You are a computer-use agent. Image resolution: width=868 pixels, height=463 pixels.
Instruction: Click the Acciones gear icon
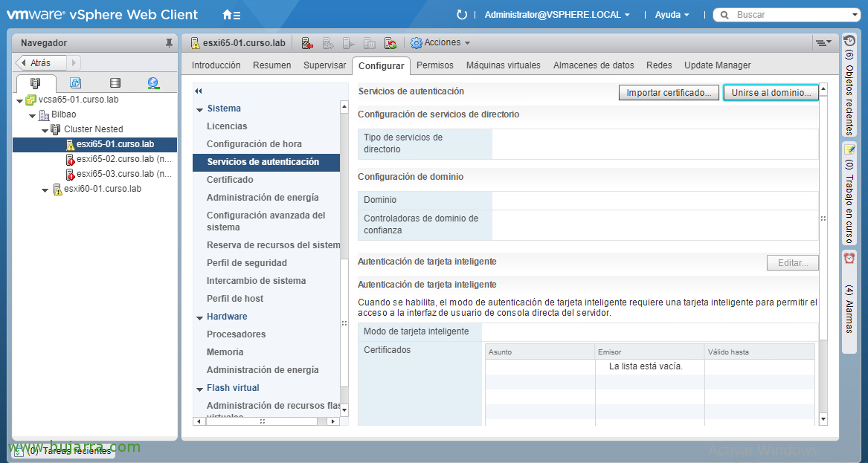(x=417, y=42)
